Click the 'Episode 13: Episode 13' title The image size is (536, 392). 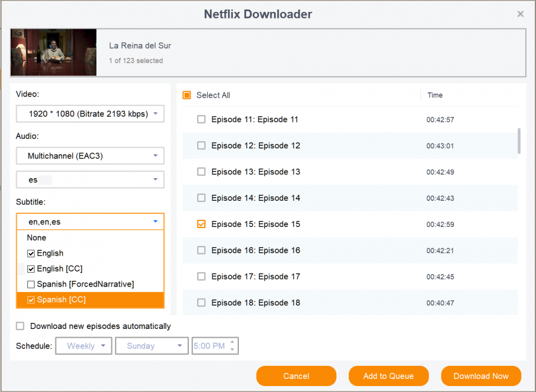255,172
